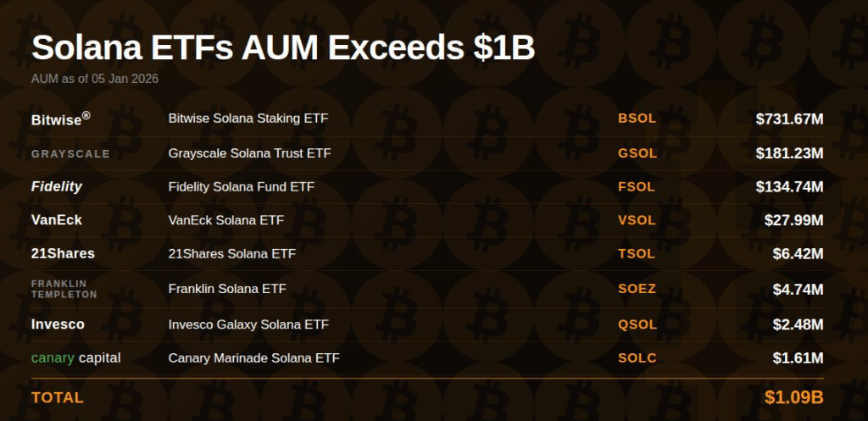The width and height of the screenshot is (868, 421).
Task: Click the Franklin Templeton logo
Action: coord(64,289)
